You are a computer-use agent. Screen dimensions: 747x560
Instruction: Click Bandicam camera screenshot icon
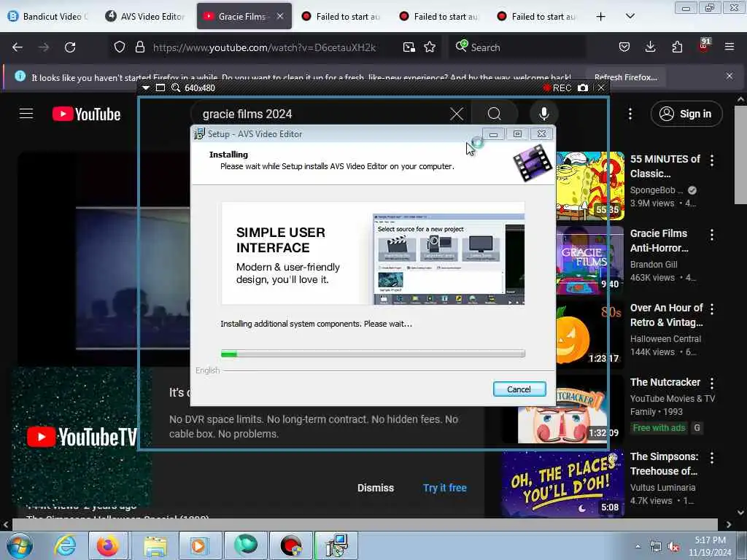(582, 88)
